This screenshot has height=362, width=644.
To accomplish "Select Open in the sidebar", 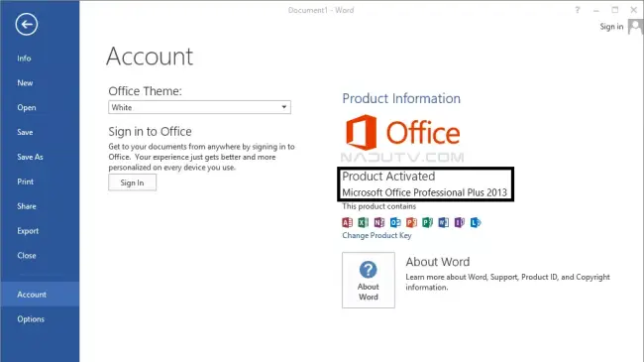I will click(x=27, y=108).
